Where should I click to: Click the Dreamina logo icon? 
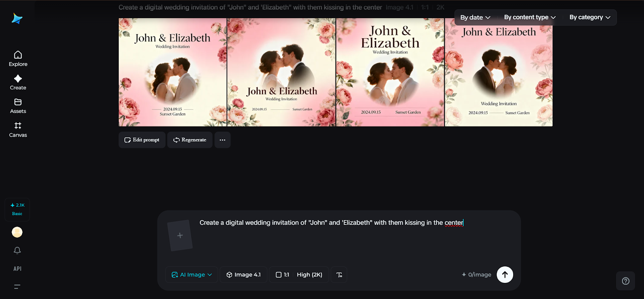17,19
